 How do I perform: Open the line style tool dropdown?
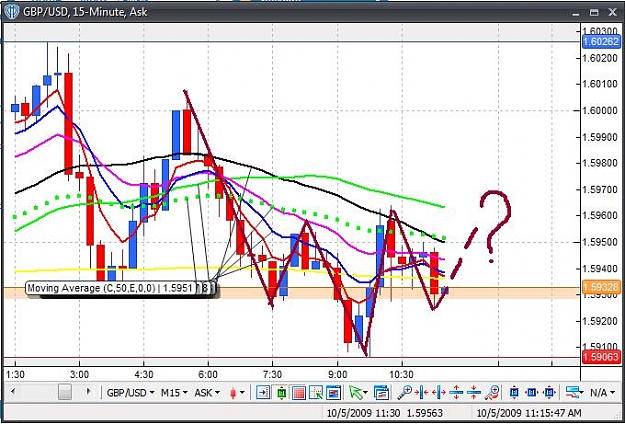coord(574,393)
